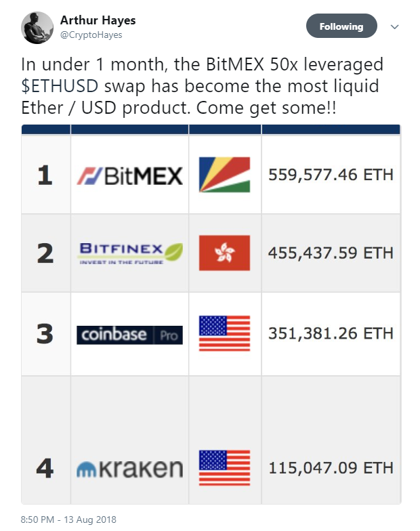Click the 455,437.59 ETH volume cell
420x531 pixels.
click(331, 253)
